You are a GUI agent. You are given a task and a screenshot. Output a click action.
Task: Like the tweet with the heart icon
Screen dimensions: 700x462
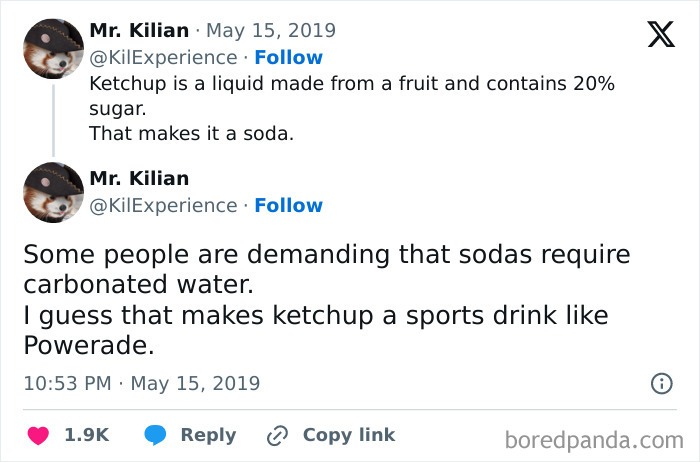40,435
